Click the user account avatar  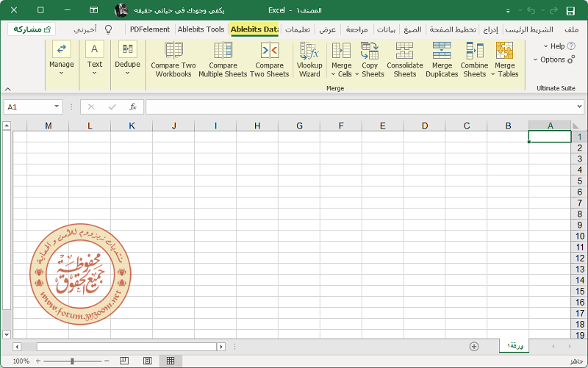121,10
